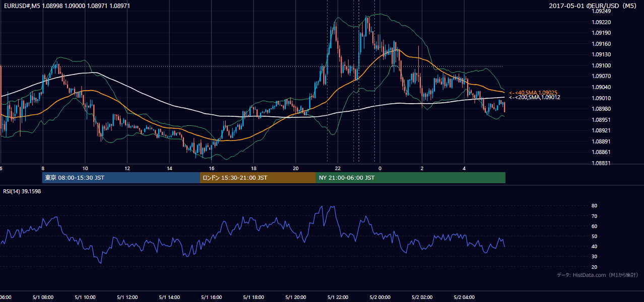The width and height of the screenshot is (644, 302).
Task: Open the HistData.com data credit text
Action: coord(598,275)
